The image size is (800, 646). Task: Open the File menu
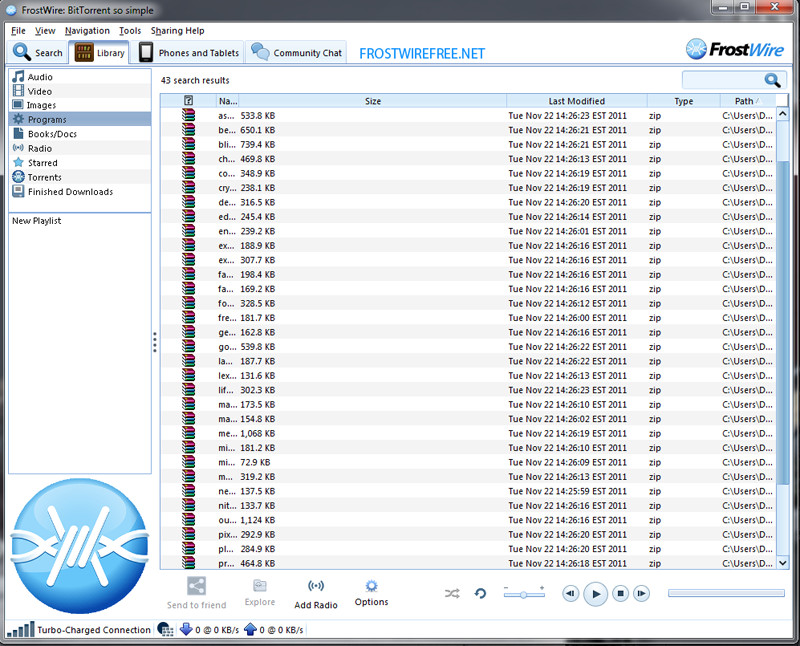(18, 31)
